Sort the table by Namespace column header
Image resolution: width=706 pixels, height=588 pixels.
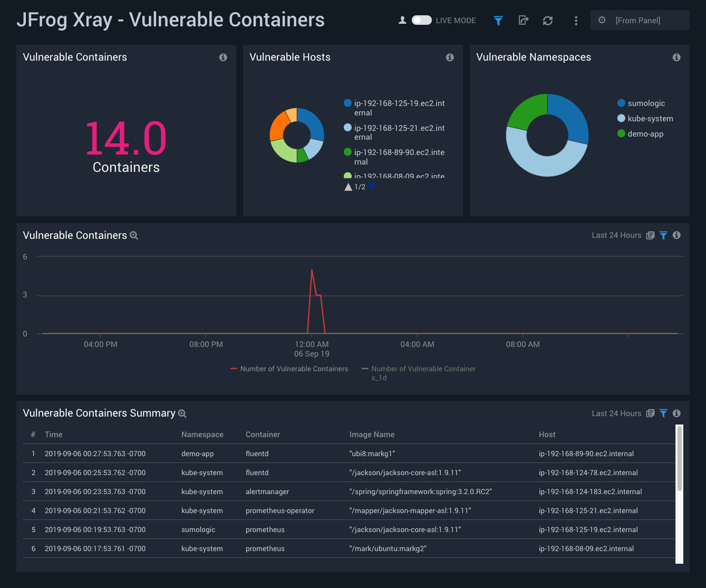202,435
